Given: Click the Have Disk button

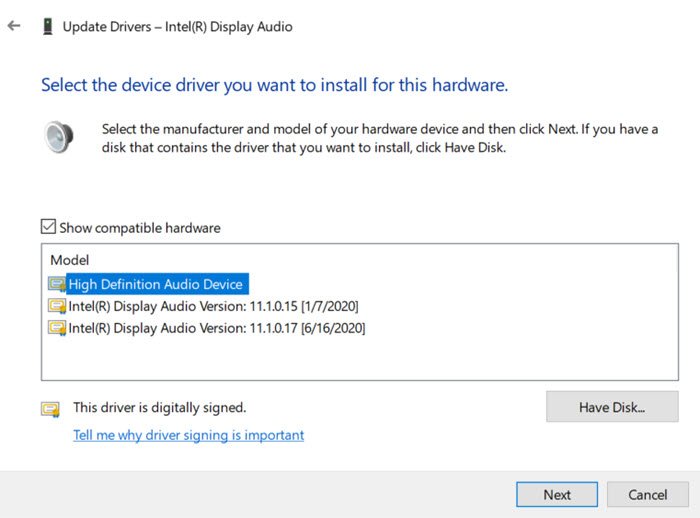Looking at the screenshot, I should tap(612, 407).
